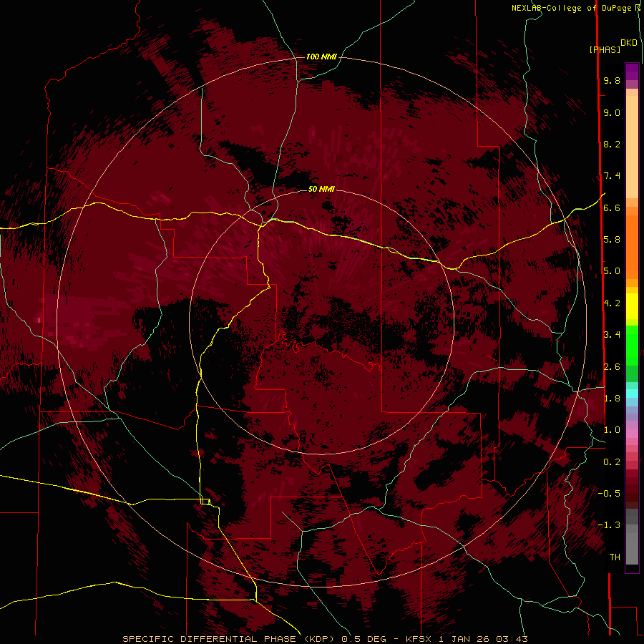Click the [PHAS] units label
The height and width of the screenshot is (644, 644).
tap(605, 49)
